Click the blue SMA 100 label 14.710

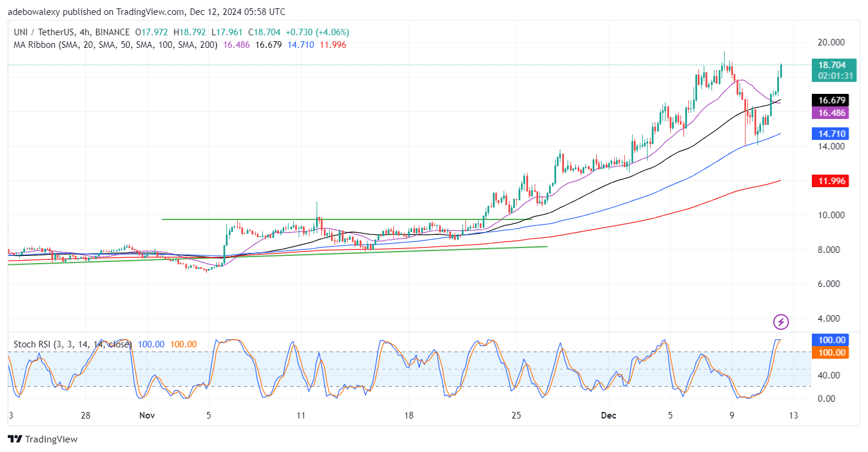(x=832, y=135)
